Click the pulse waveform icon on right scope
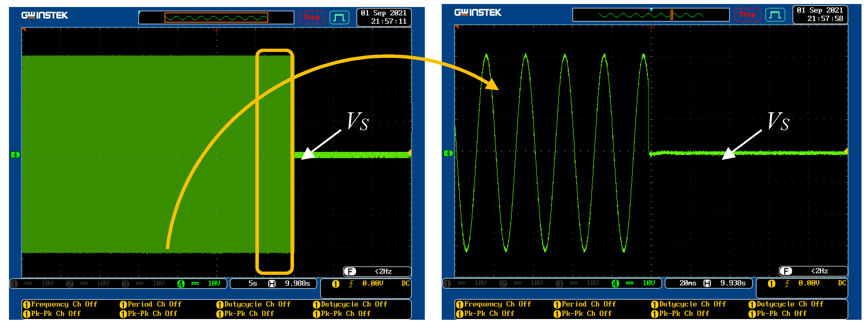Image resolution: width=868 pixels, height=327 pixels. [x=775, y=14]
